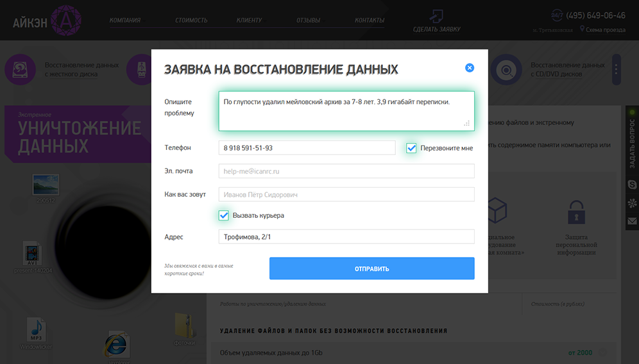
Task: Click the present-140204 AVI file icon
Action: (x=32, y=254)
